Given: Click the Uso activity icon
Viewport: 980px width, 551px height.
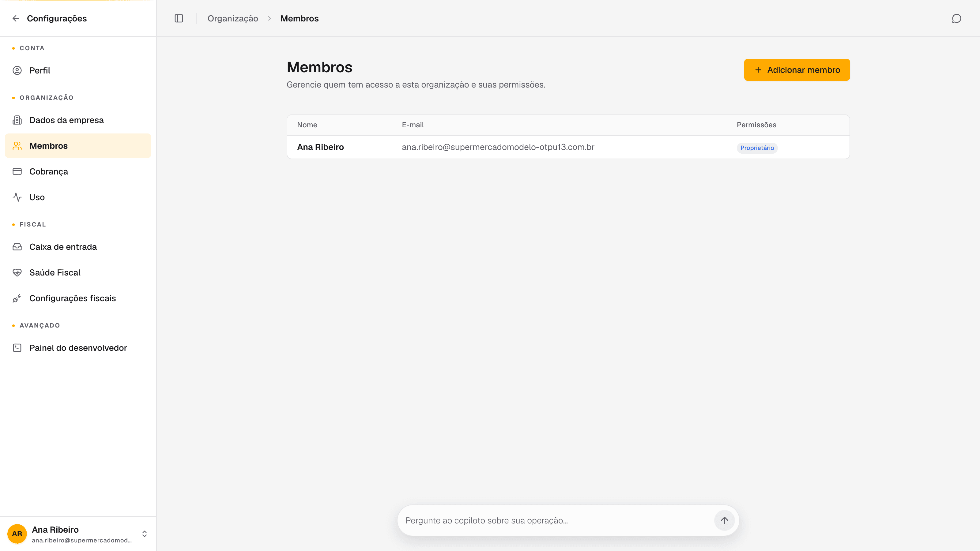Looking at the screenshot, I should tap(17, 197).
